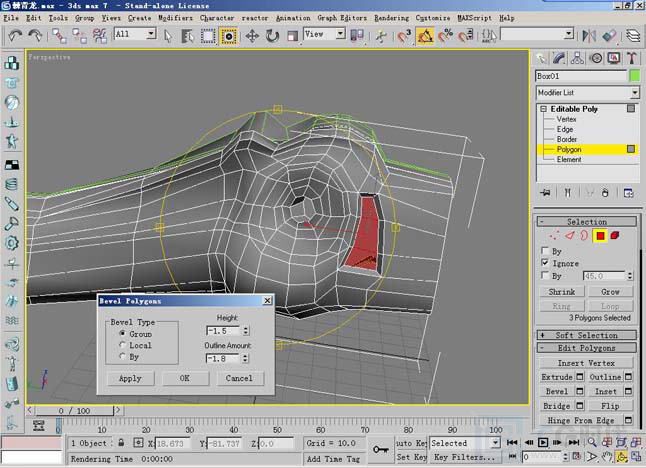This screenshot has width=646, height=468.
Task: Select Vertex sub-object icon in Selection rollout
Action: tap(555, 236)
